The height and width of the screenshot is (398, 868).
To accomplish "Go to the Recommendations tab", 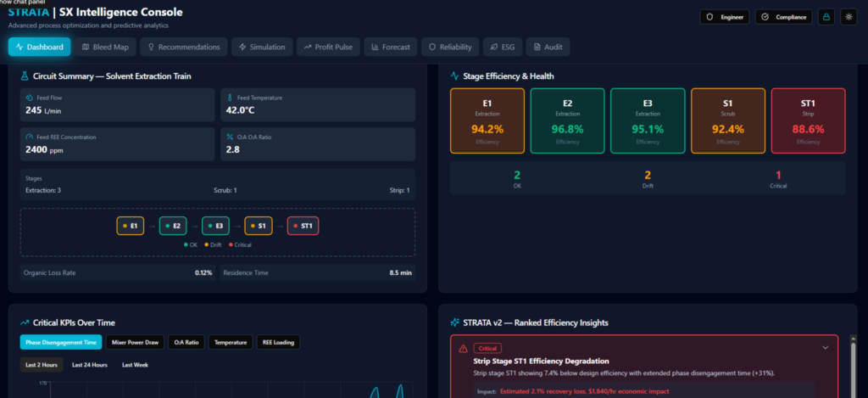I will point(183,48).
